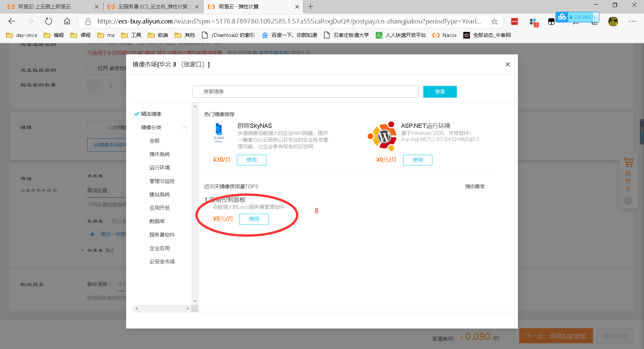The width and height of the screenshot is (644, 349).
Task: Go to browser home page icon
Action: [x=67, y=21]
